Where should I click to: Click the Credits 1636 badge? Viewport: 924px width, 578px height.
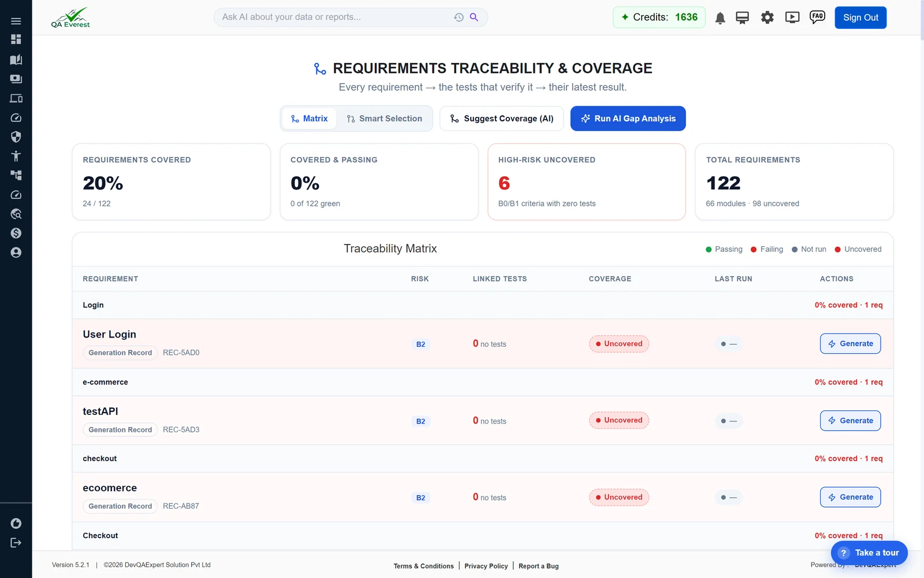point(659,17)
